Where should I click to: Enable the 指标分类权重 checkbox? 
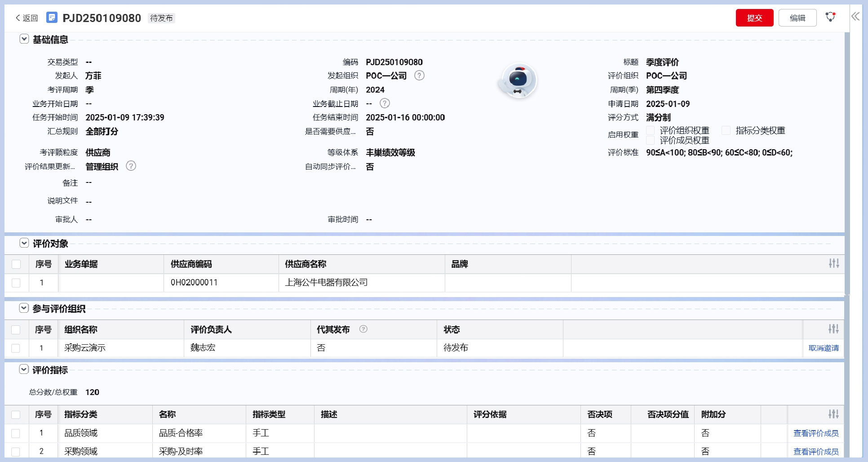coord(726,130)
